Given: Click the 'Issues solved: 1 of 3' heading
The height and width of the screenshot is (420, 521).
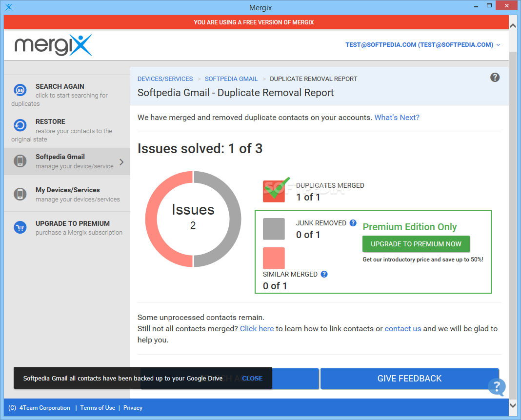Looking at the screenshot, I should (200, 148).
